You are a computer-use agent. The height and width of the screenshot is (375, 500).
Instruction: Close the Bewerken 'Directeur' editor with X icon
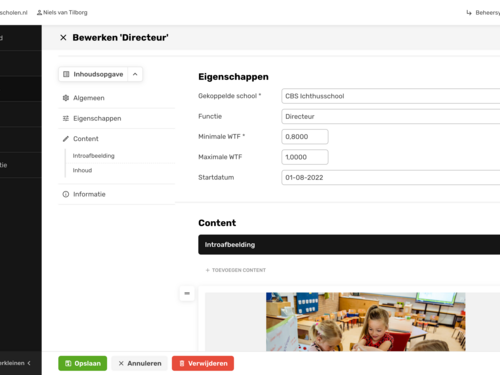point(63,38)
